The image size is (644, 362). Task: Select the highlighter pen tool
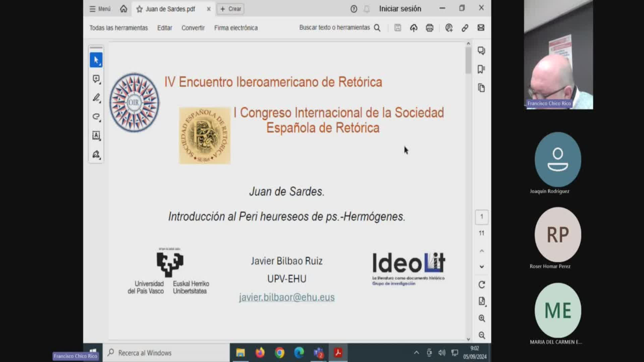96,98
